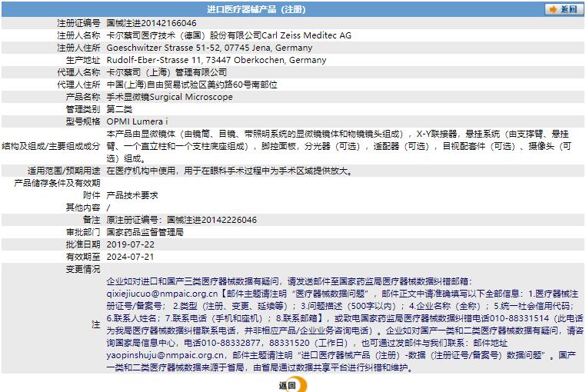Click production address Rudolf-Eber-Strasse 11 Oberkochen

coord(216,60)
